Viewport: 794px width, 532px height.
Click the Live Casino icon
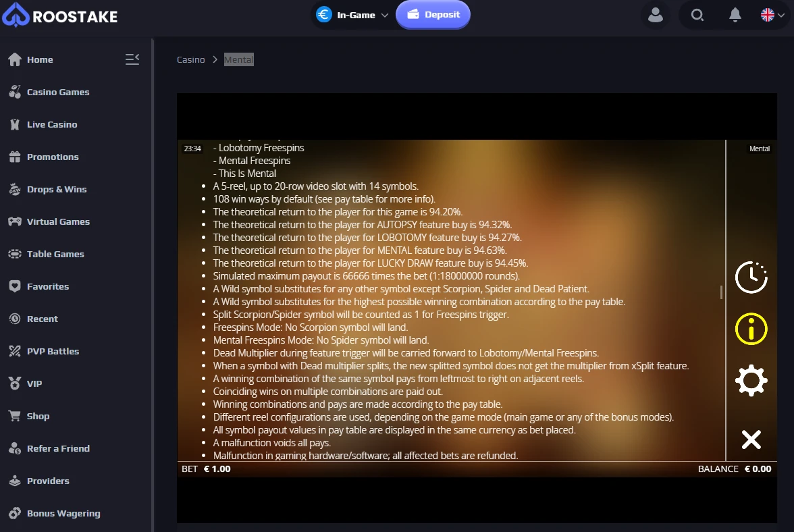click(15, 124)
